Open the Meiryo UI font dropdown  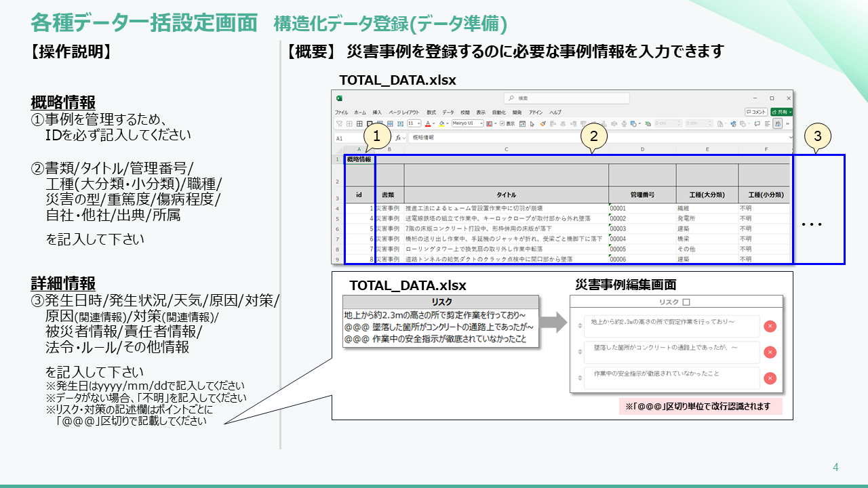468,123
